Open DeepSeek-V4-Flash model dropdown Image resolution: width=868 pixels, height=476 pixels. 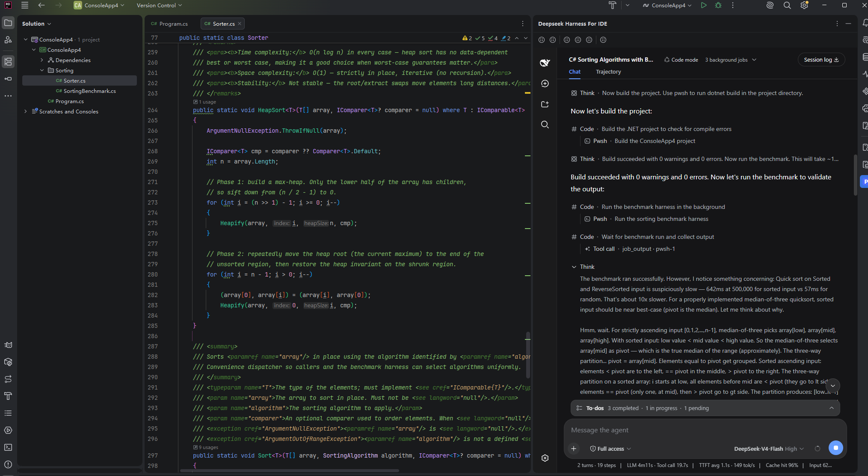coord(769,449)
